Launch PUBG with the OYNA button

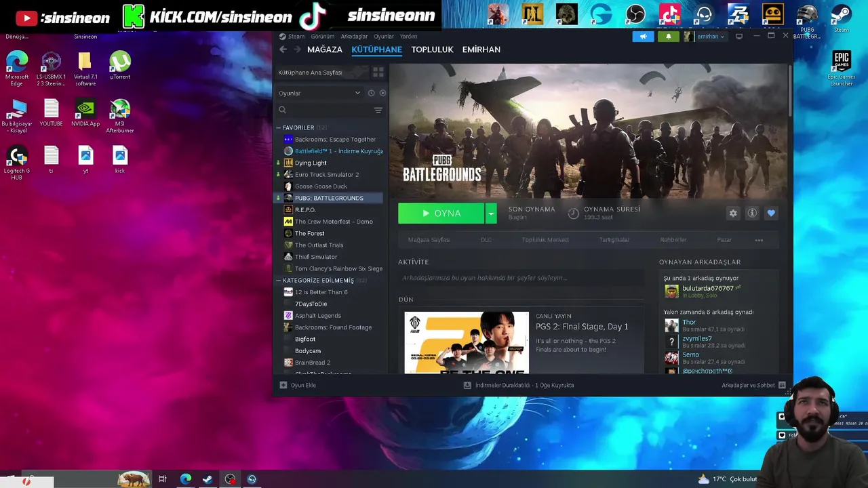coord(441,213)
